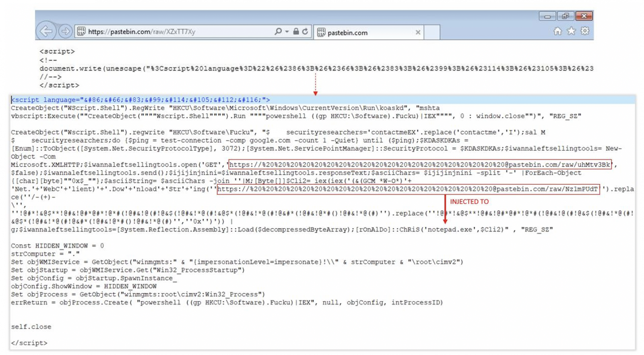Click the 'Set objProcess = GetObject' line
644x355 pixels.
point(138,294)
